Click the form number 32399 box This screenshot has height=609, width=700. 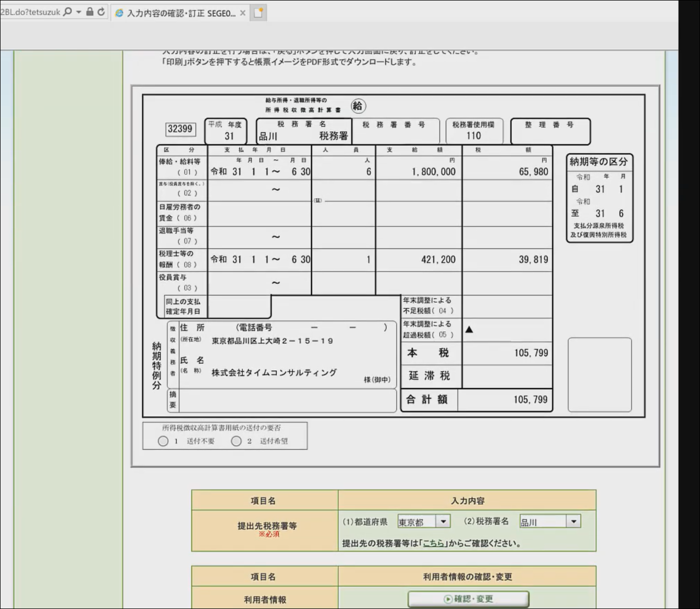point(180,129)
